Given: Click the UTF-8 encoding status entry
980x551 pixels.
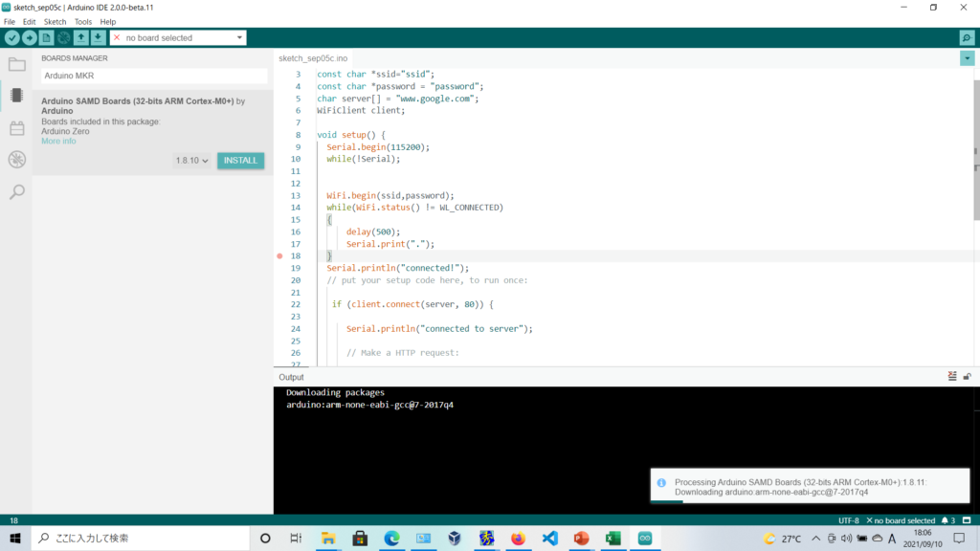Looking at the screenshot, I should pos(849,520).
